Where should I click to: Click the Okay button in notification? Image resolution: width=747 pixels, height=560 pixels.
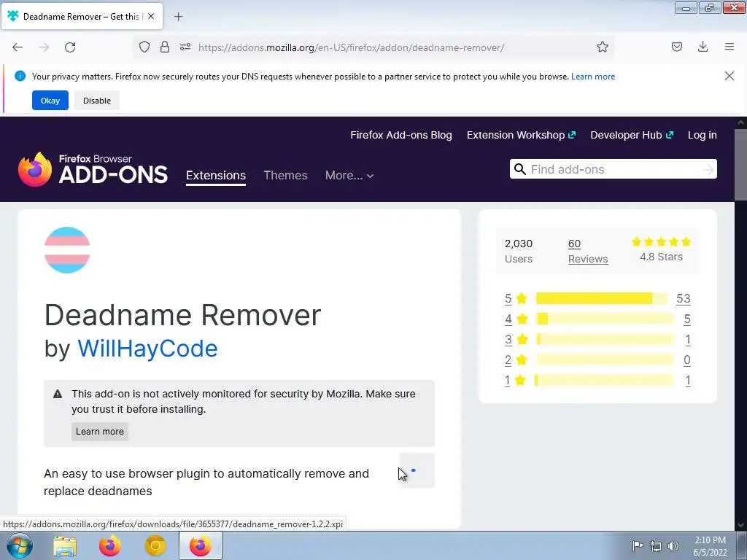[x=50, y=101]
